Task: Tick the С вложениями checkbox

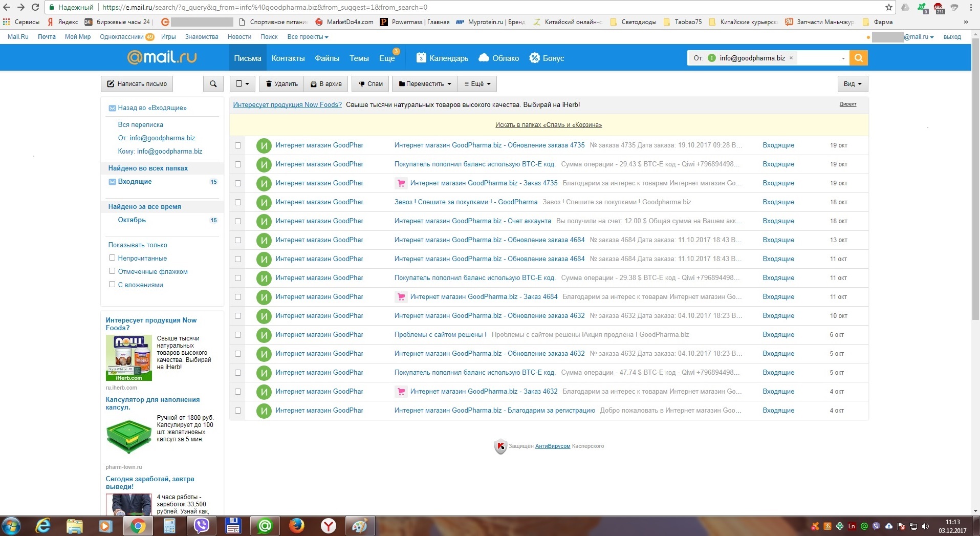Action: 112,285
